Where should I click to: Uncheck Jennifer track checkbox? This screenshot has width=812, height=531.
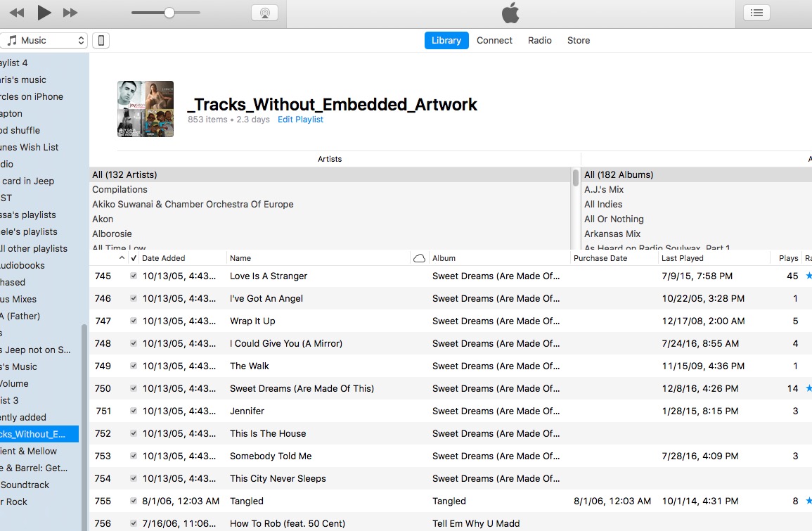[x=134, y=411]
